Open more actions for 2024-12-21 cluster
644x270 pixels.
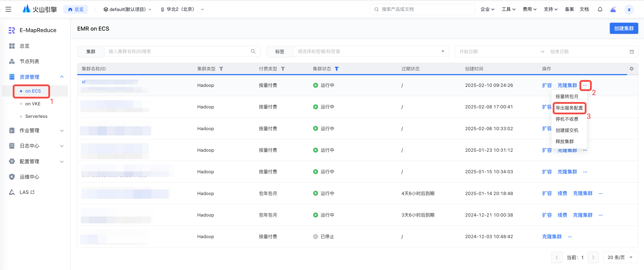(601, 215)
